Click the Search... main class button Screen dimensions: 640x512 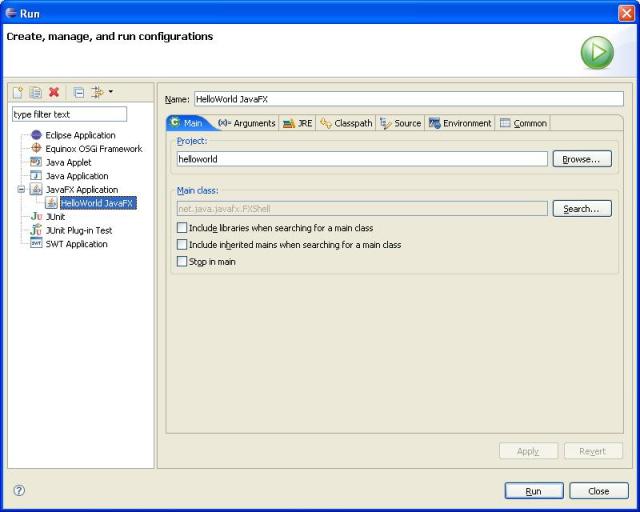[582, 209]
